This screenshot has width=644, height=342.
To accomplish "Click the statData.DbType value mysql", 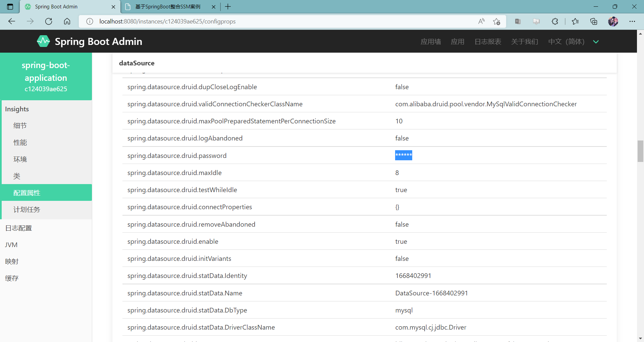I will coord(404,310).
